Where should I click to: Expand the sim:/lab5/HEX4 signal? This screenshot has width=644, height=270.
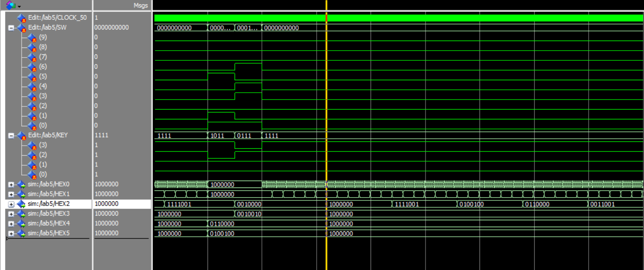[x=11, y=223]
